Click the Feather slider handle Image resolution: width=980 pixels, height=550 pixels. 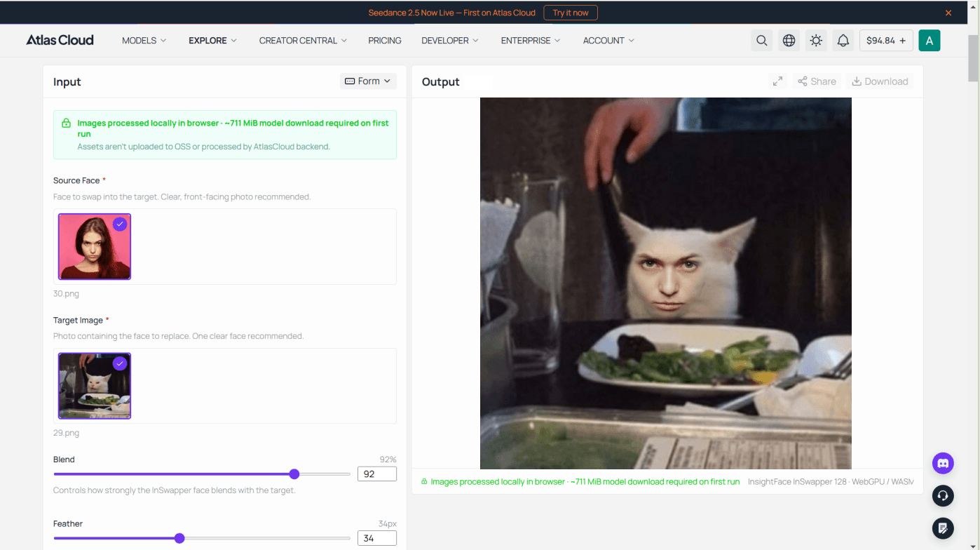[179, 538]
